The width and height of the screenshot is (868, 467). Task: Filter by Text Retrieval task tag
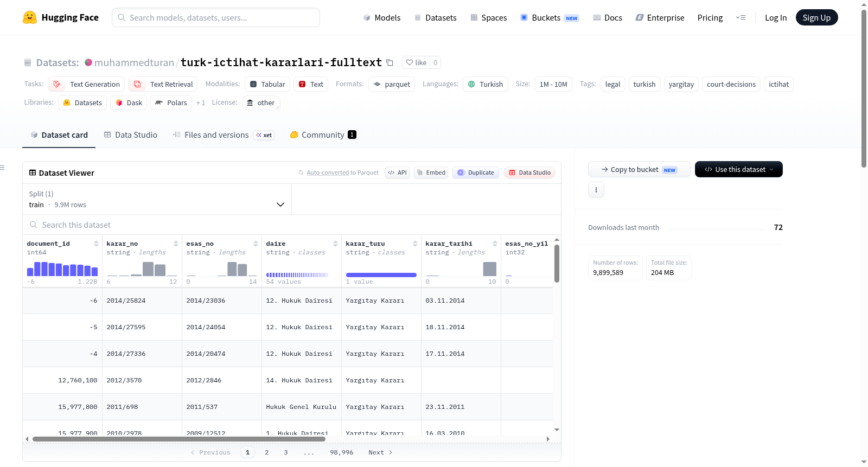pos(163,84)
